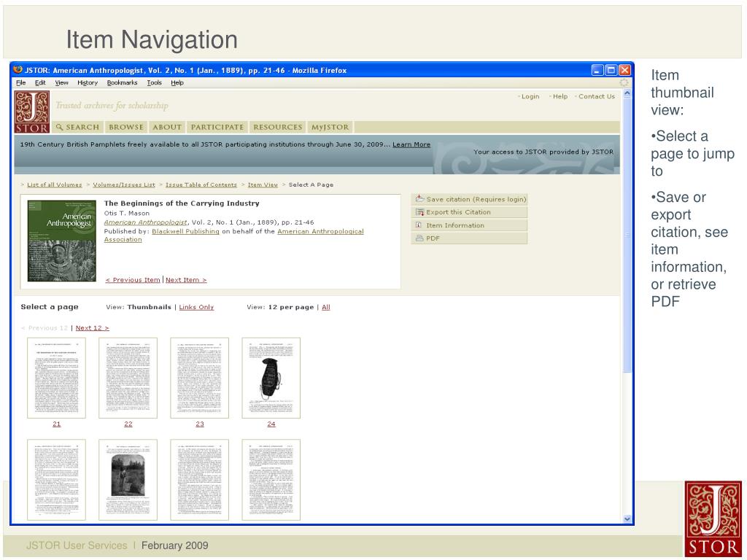Go to the ABOUT navigation tab
The width and height of the screenshot is (747, 560).
click(x=167, y=127)
